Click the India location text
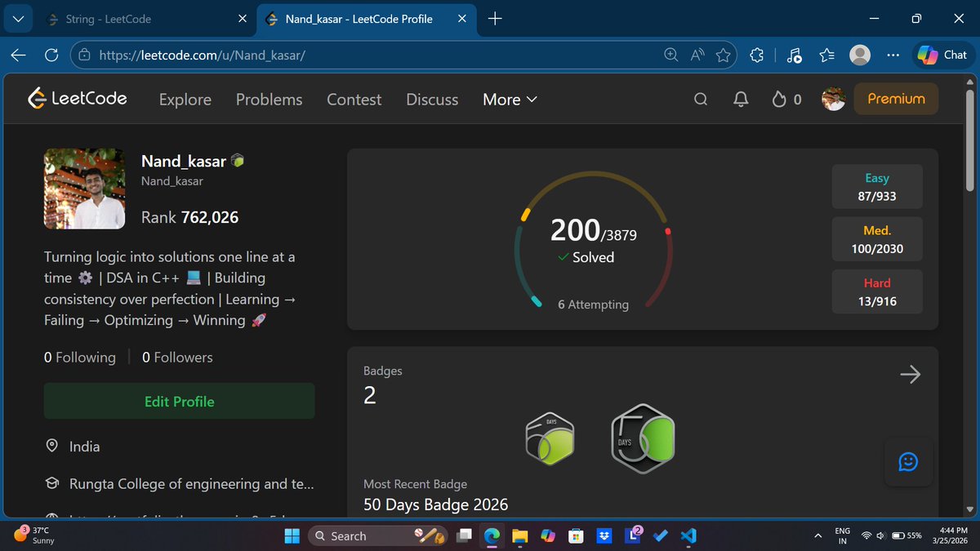 [x=84, y=447]
